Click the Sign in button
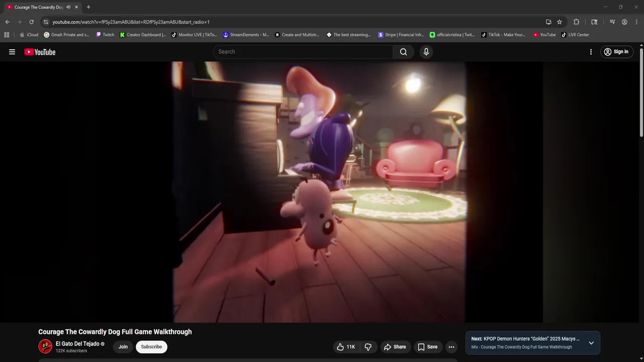This screenshot has width=644, height=362. coord(616,52)
